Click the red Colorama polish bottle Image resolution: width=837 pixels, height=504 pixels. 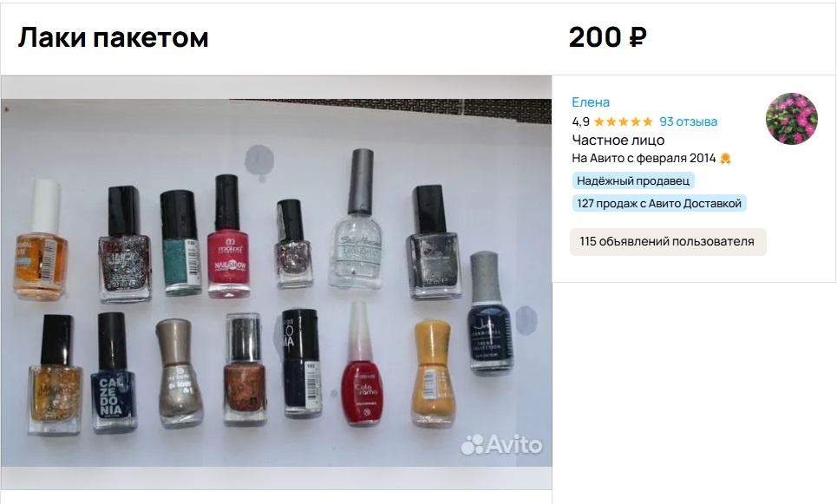362,363
